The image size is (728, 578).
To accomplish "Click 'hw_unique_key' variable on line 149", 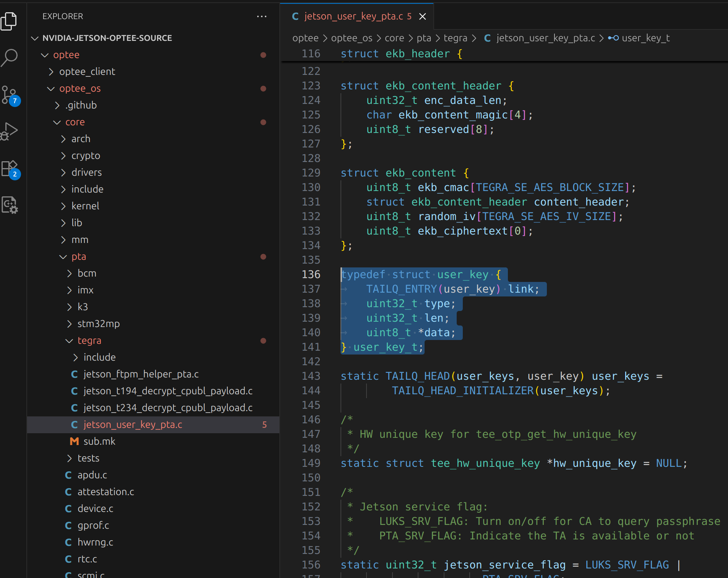I will coord(595,463).
